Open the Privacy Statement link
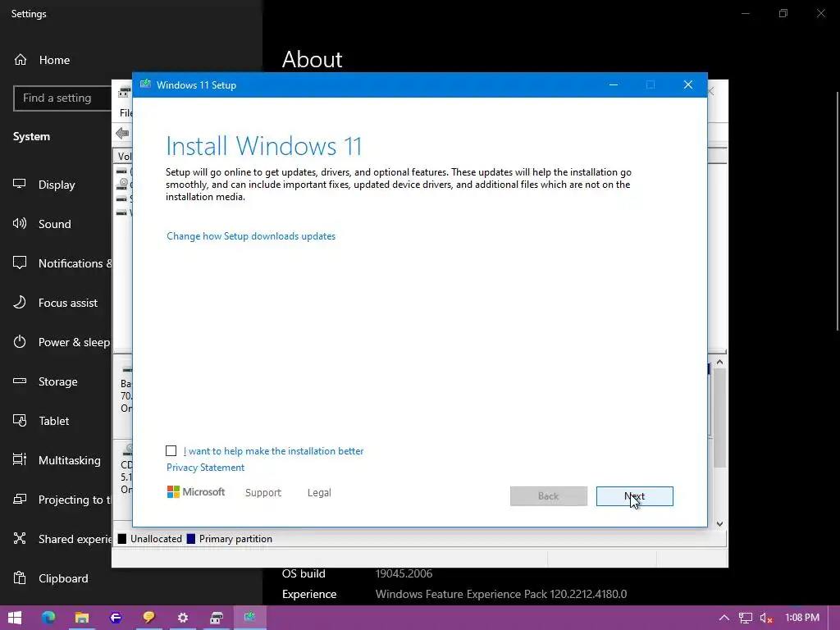Image resolution: width=840 pixels, height=630 pixels. pyautogui.click(x=205, y=468)
